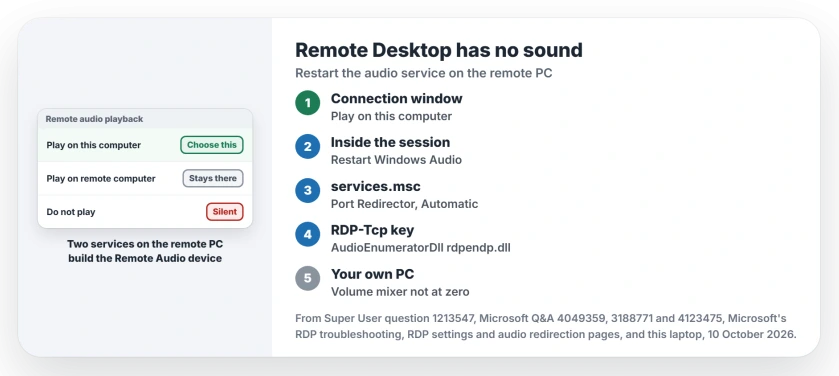Click the "Stays there" badge
839x376 pixels.
coord(213,178)
